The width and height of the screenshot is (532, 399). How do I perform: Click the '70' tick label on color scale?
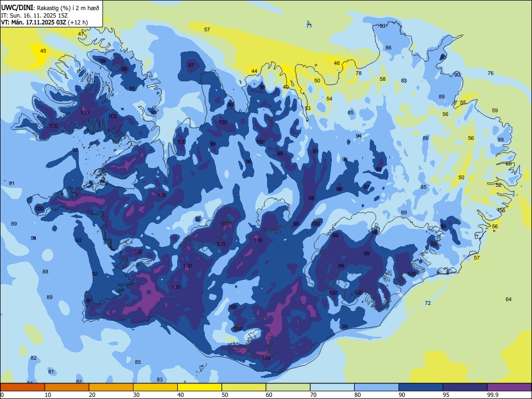click(313, 395)
